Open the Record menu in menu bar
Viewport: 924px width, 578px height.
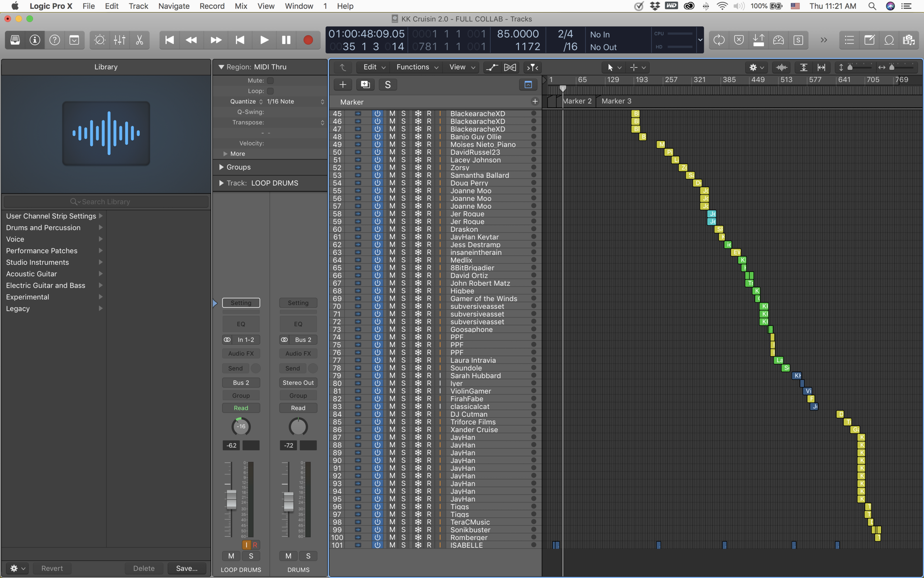coord(212,6)
